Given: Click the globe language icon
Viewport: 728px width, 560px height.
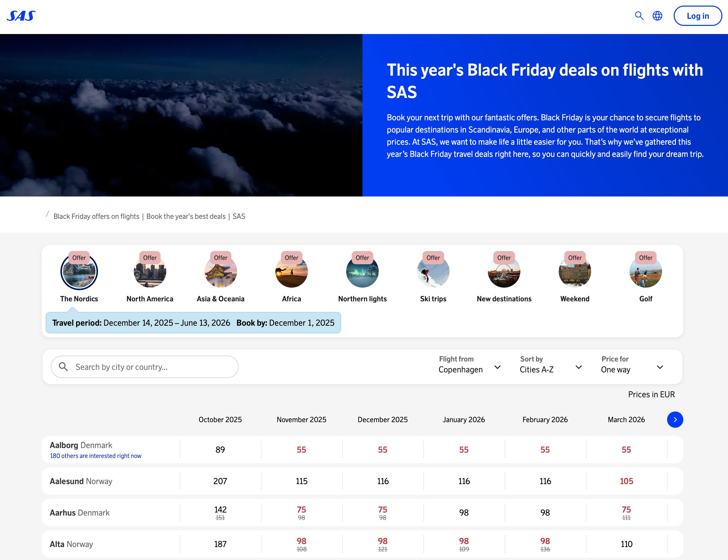Looking at the screenshot, I should 657,16.
